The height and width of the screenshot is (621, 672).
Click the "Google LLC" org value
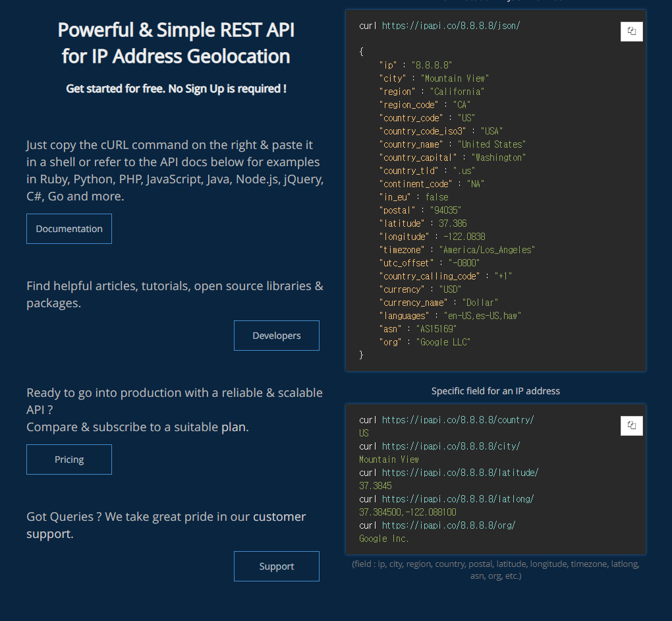click(x=443, y=342)
